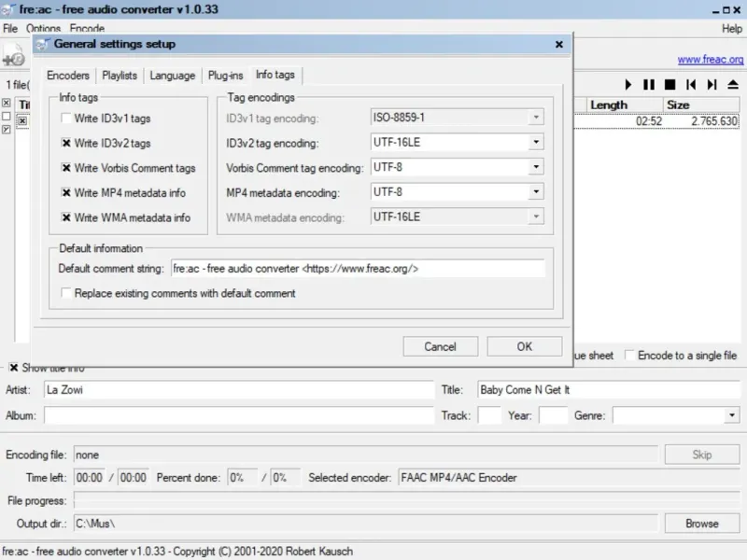This screenshot has height=560, width=747.
Task: Click the Selected encoder FAAC MP4/AAC Encoder field
Action: [x=569, y=478]
